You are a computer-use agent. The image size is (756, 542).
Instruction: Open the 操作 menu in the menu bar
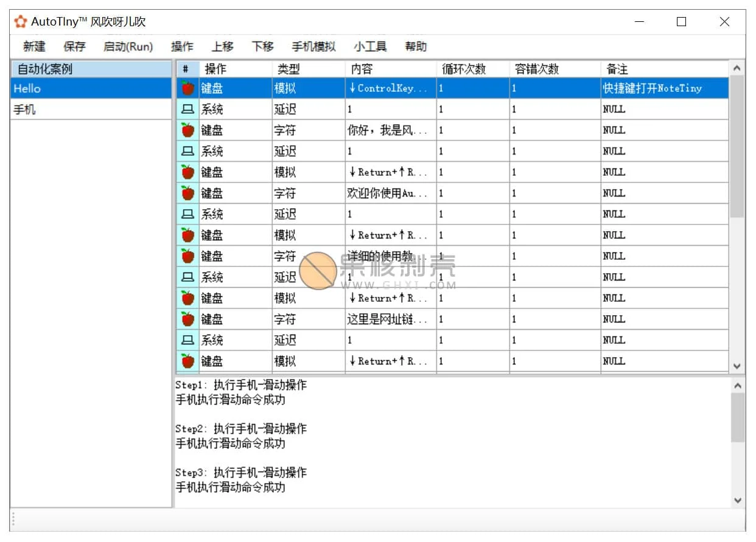[182, 46]
